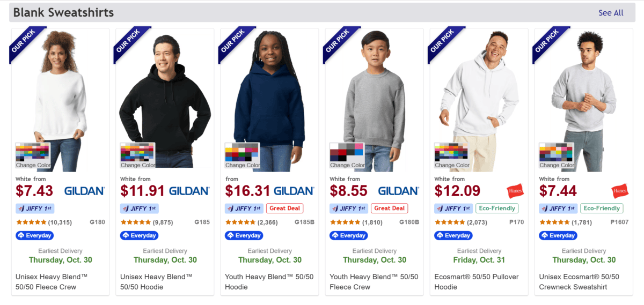Open Unisex Heavy Blend 50/50 Hoodie title

(x=156, y=281)
